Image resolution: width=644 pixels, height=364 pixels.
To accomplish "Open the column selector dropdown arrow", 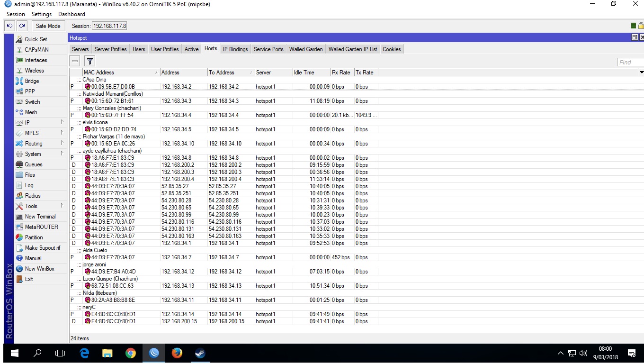I will pos(641,73).
